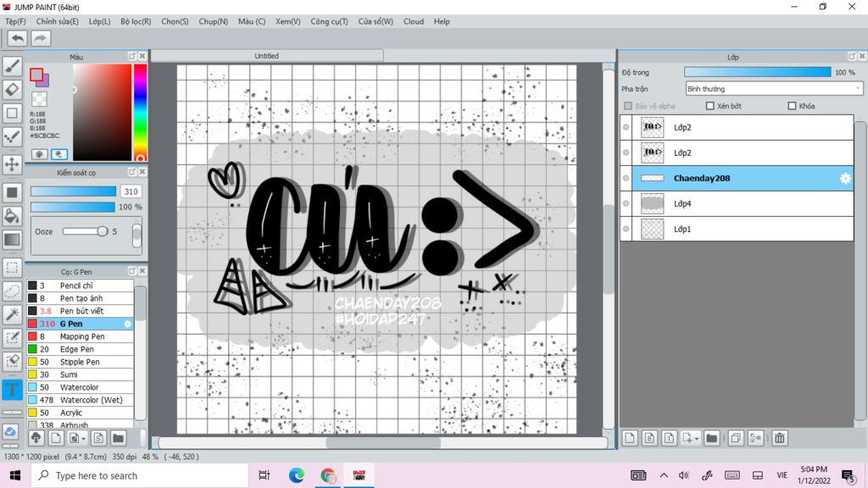Switch to the highlighted HSV box color mode
Screen dimensions: 868x488
coord(58,154)
